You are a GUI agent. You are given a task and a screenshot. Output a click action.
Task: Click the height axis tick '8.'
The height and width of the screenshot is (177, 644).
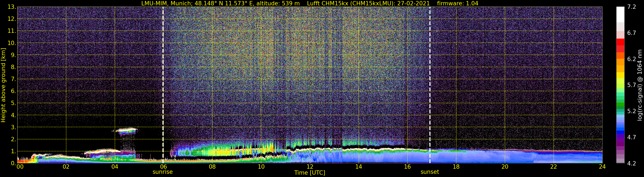pyautogui.click(x=13, y=67)
